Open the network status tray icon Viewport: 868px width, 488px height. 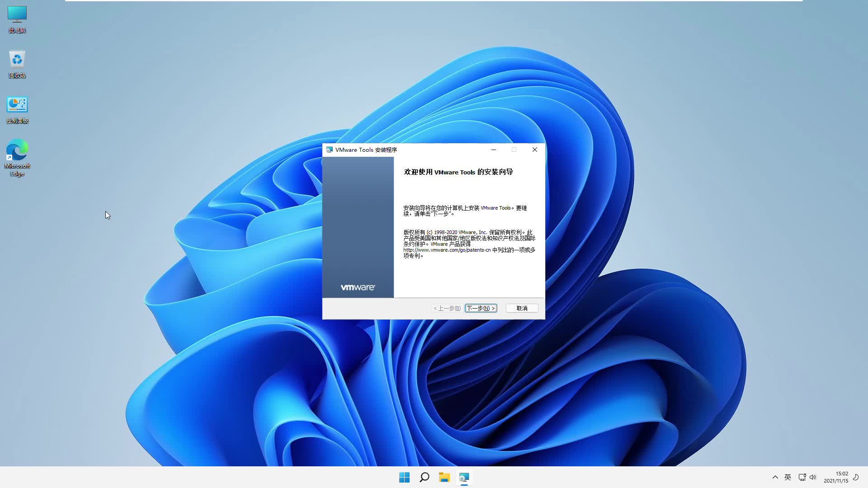pos(801,477)
